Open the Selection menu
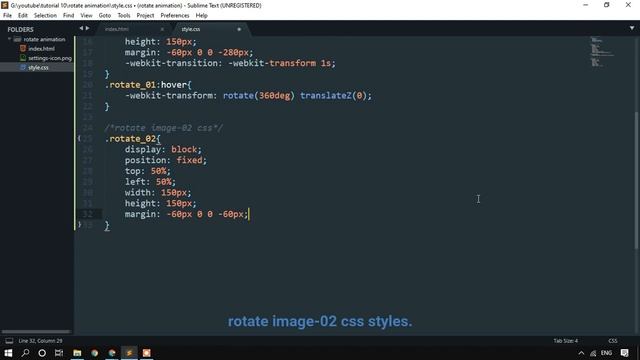 45,16
